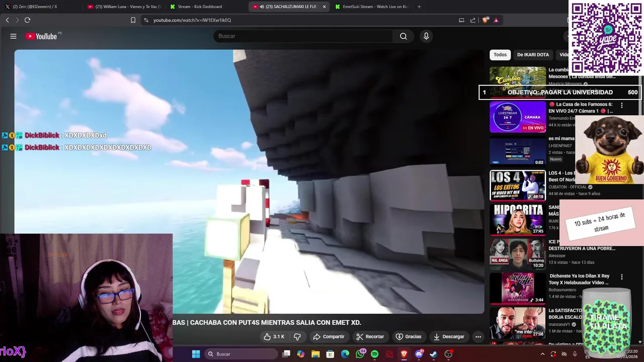Open Microsoft Edge from taskbar
Viewport: 644px width, 362px height.
click(x=345, y=354)
